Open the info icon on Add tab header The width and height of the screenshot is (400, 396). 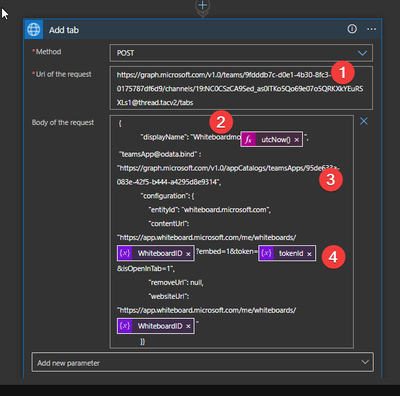[x=352, y=29]
